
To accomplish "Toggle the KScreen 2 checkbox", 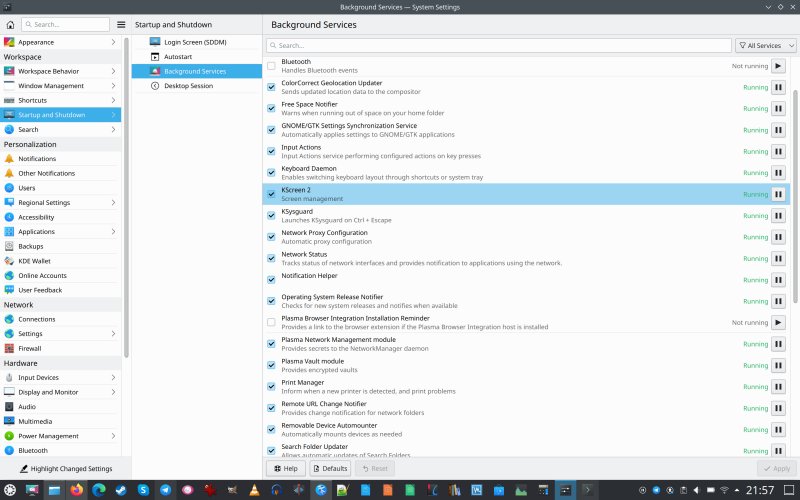I will coord(271,194).
